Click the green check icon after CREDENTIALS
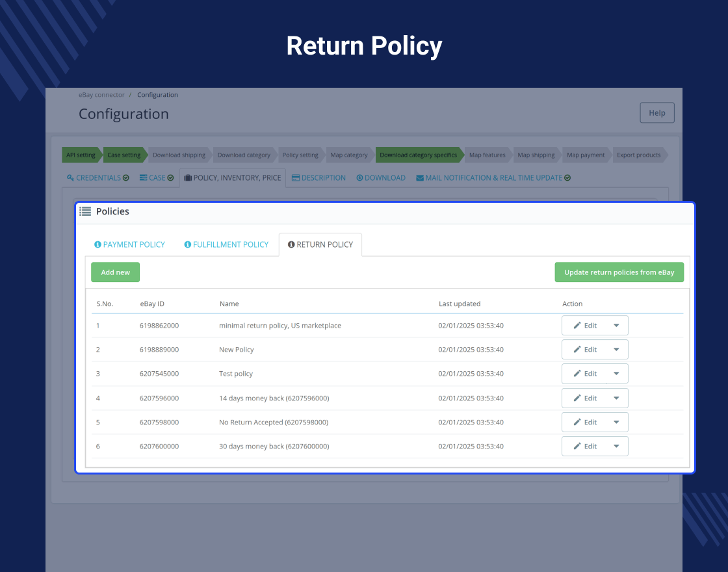 pos(126,178)
